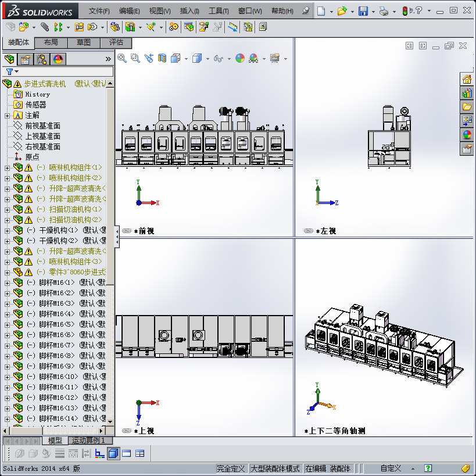The height and width of the screenshot is (476, 476).
Task: Click the Update SpeedPak icon
Action: point(248,27)
